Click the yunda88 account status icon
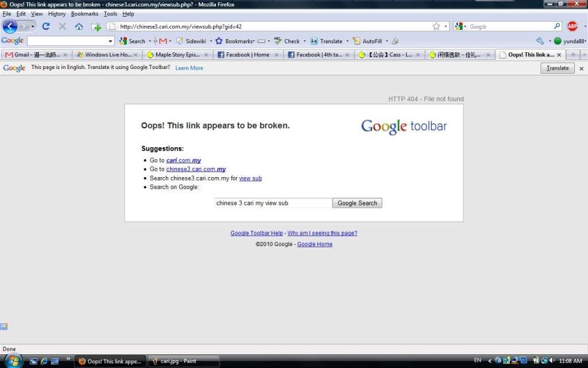 tap(558, 41)
